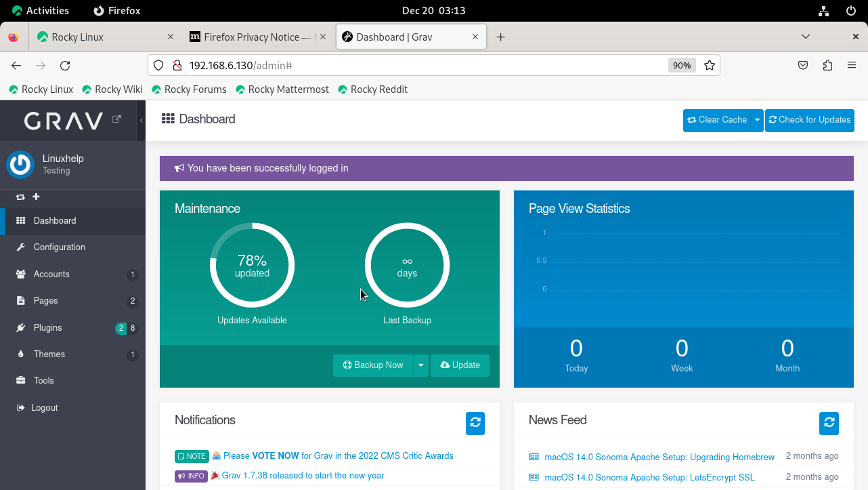
Task: Bookmark this page with the star
Action: pyautogui.click(x=710, y=65)
